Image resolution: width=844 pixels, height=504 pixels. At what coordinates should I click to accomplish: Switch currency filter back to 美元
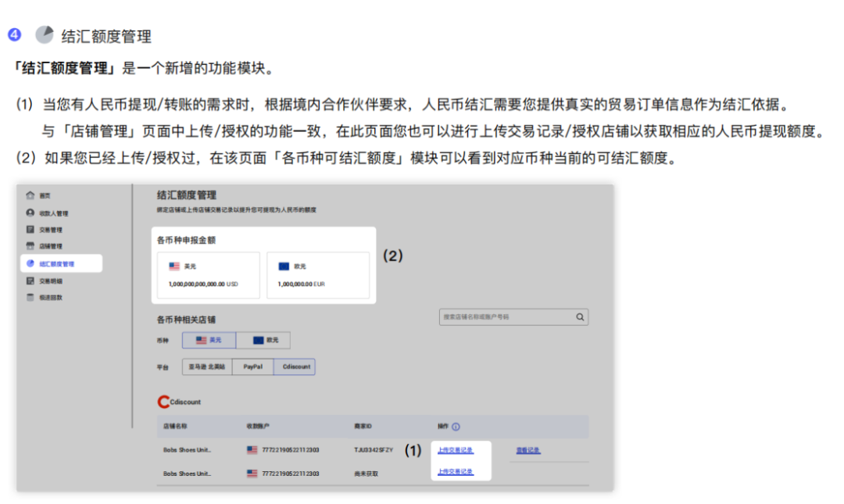click(x=211, y=340)
